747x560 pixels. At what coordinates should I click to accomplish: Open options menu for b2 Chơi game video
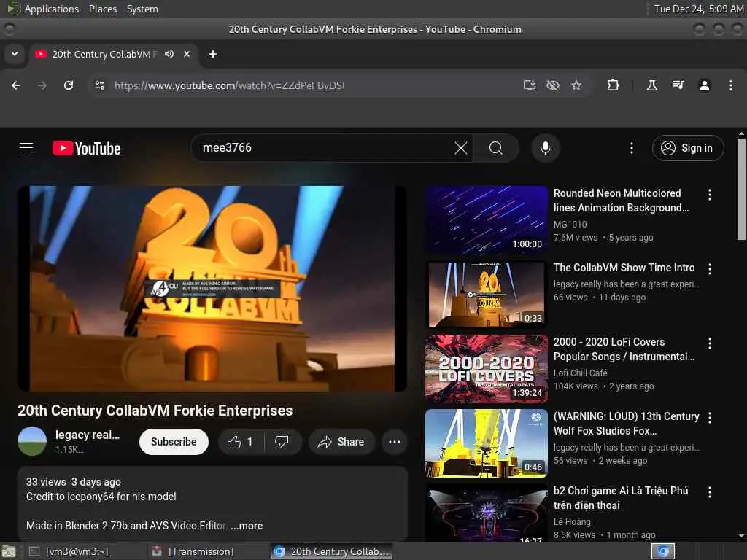(710, 492)
